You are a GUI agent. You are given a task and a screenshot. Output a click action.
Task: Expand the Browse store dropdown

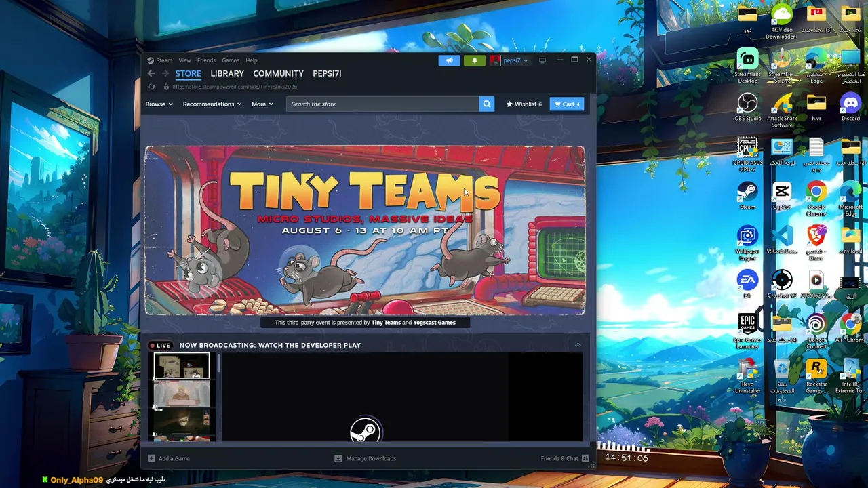(159, 104)
